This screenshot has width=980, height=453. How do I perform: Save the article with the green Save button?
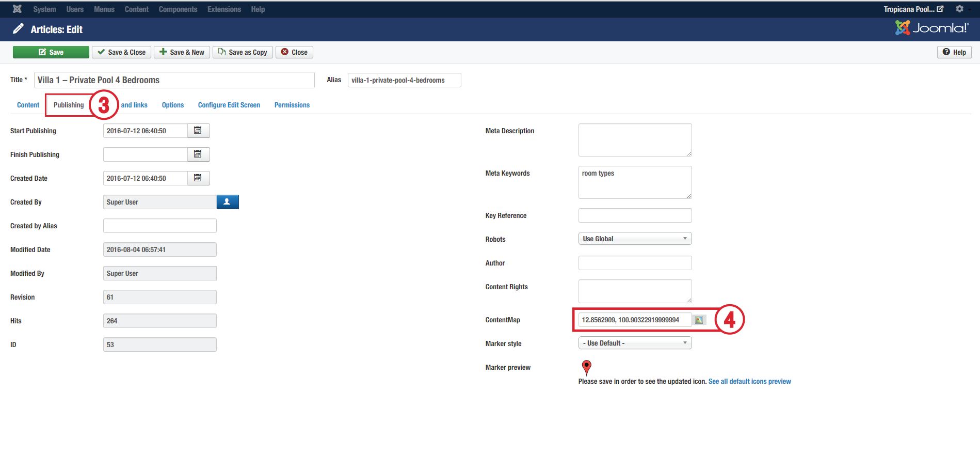[51, 52]
